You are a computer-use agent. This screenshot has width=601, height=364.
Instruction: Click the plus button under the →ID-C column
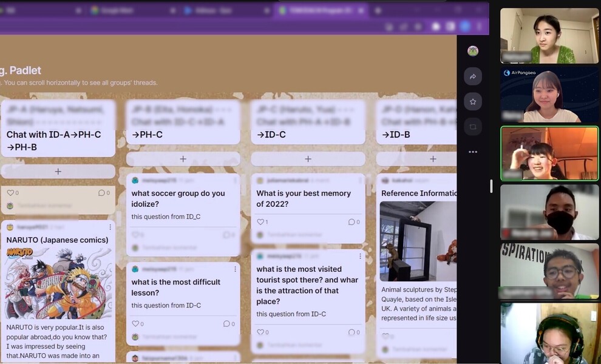pos(308,159)
